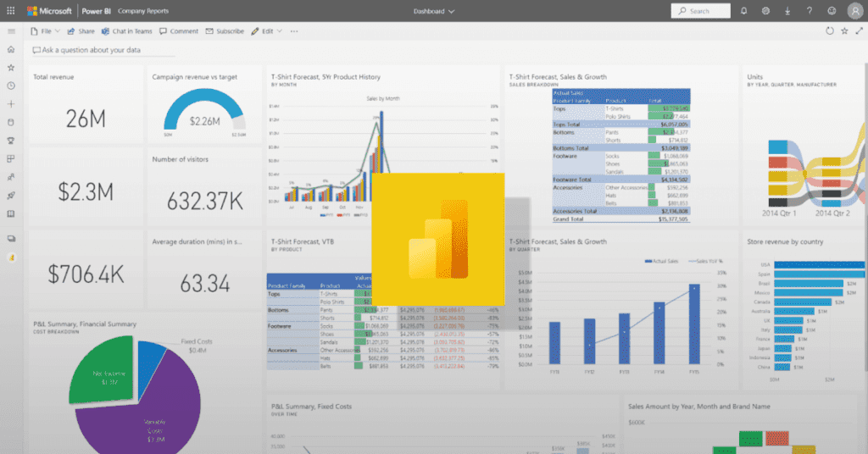
Task: Select the USA bar in Store revenue
Action: [x=820, y=265]
